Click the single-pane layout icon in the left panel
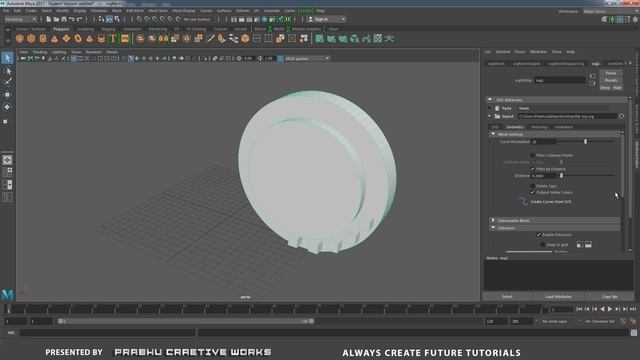Screen dimensions: 640x360 click(x=7, y=160)
